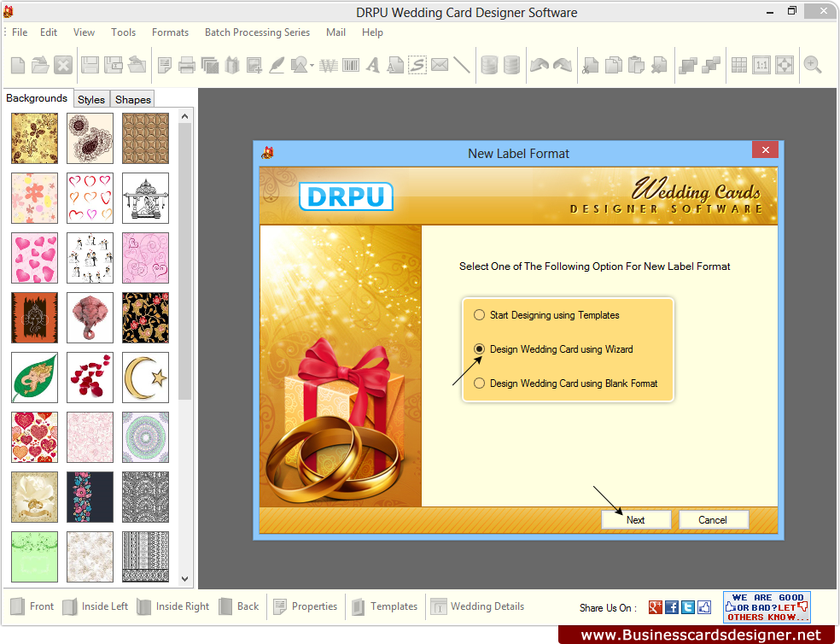The height and width of the screenshot is (644, 840).
Task: Select the Barcode tool icon
Action: (x=351, y=66)
